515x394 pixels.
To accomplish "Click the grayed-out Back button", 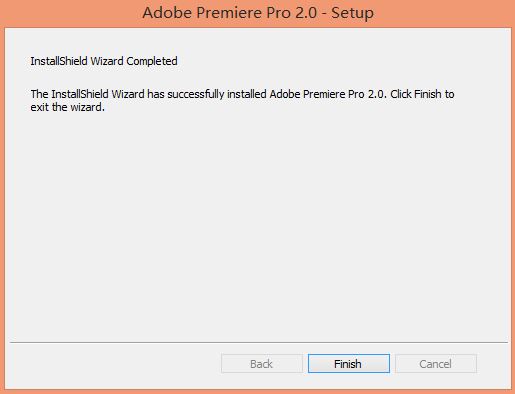I will [262, 363].
